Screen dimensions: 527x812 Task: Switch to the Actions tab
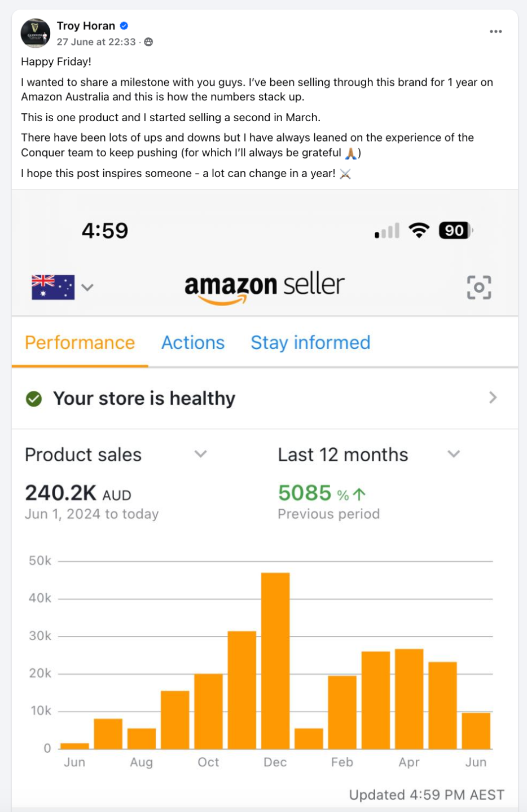(x=193, y=342)
